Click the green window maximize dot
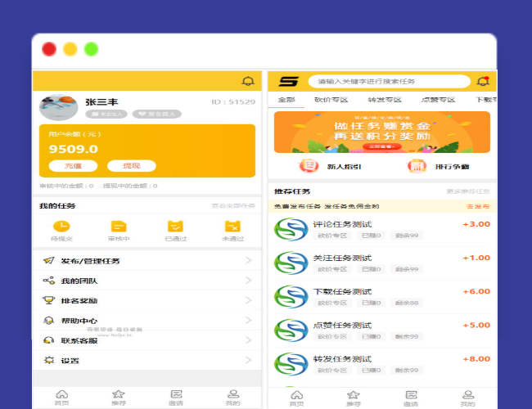532x409 pixels. [x=92, y=49]
